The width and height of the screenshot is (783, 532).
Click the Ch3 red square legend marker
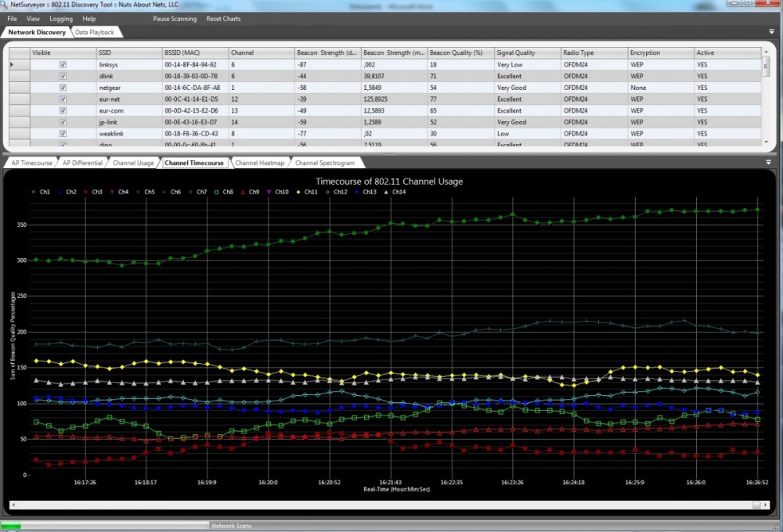tap(86, 192)
